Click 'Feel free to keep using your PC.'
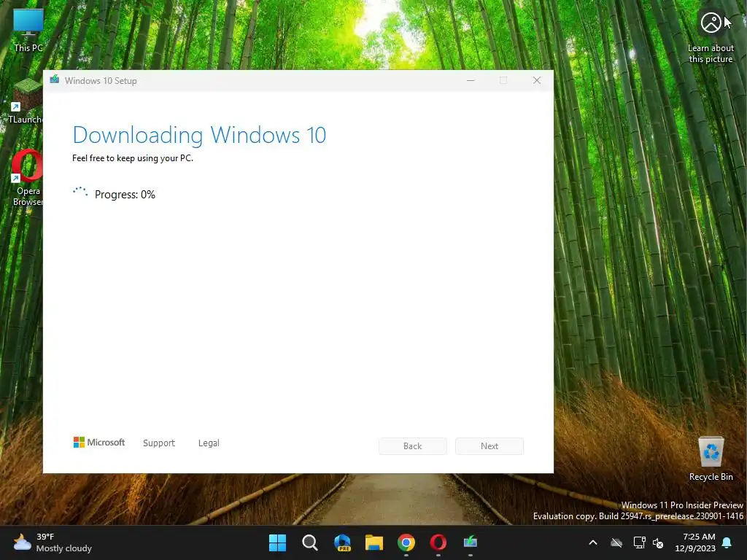 click(133, 158)
